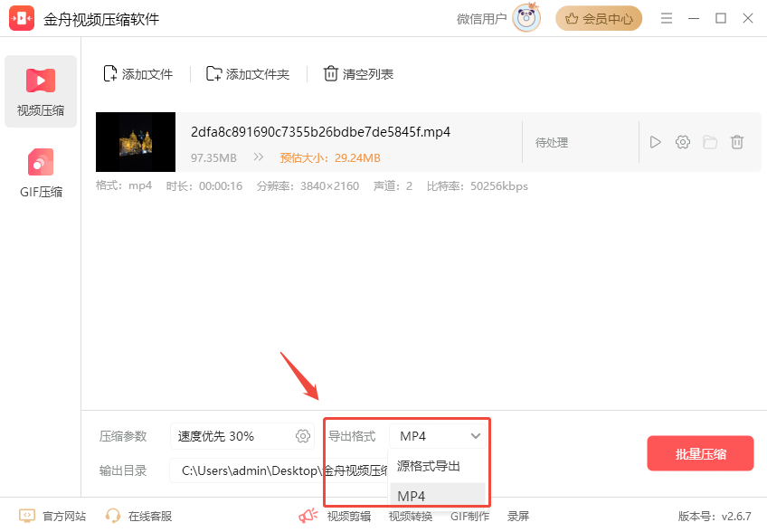
Task: Play the listed mp4 video
Action: coord(655,142)
